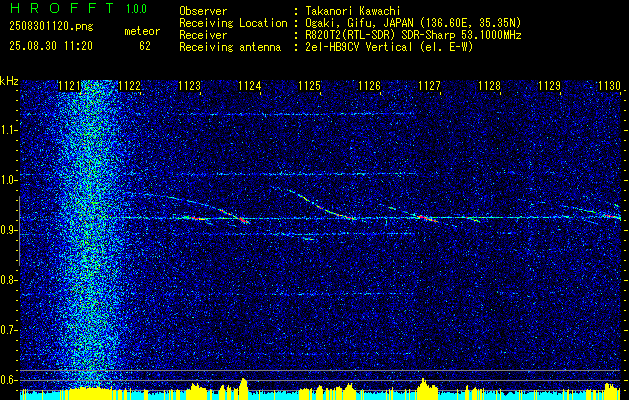Click the 0.6 kHz axis label

8,380
